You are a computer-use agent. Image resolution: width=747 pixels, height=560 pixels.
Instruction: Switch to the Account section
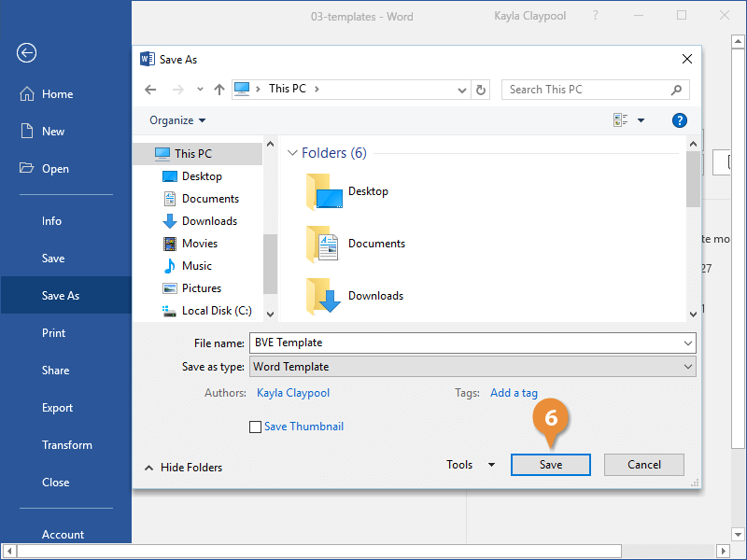click(x=62, y=534)
